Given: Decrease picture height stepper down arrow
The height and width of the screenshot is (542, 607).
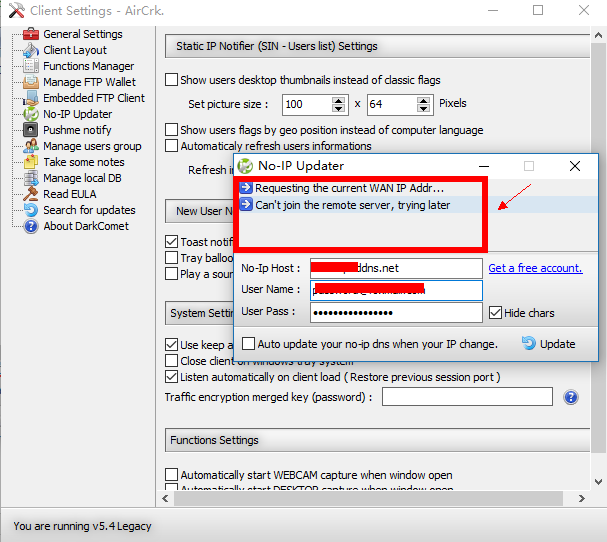Looking at the screenshot, I should (424, 108).
